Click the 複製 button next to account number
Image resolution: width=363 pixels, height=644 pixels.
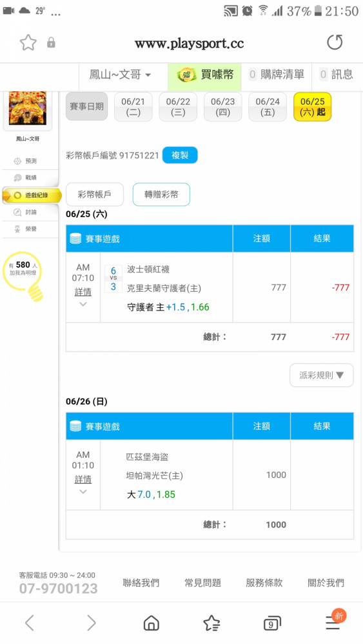tap(180, 155)
